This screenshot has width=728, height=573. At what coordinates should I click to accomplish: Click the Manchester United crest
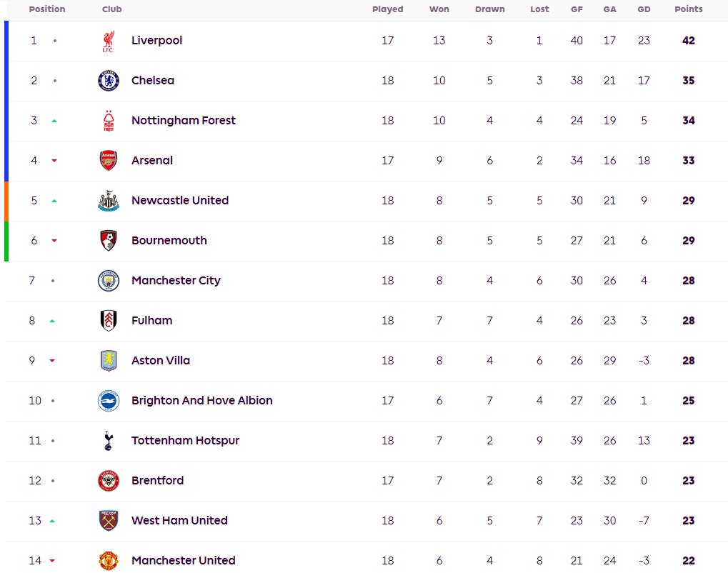pos(109,560)
